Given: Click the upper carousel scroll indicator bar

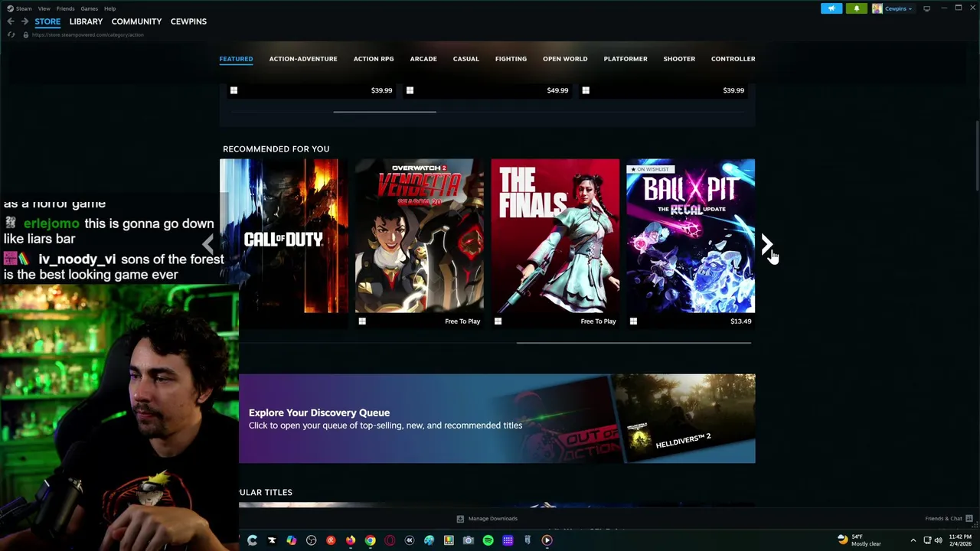Looking at the screenshot, I should click(384, 112).
